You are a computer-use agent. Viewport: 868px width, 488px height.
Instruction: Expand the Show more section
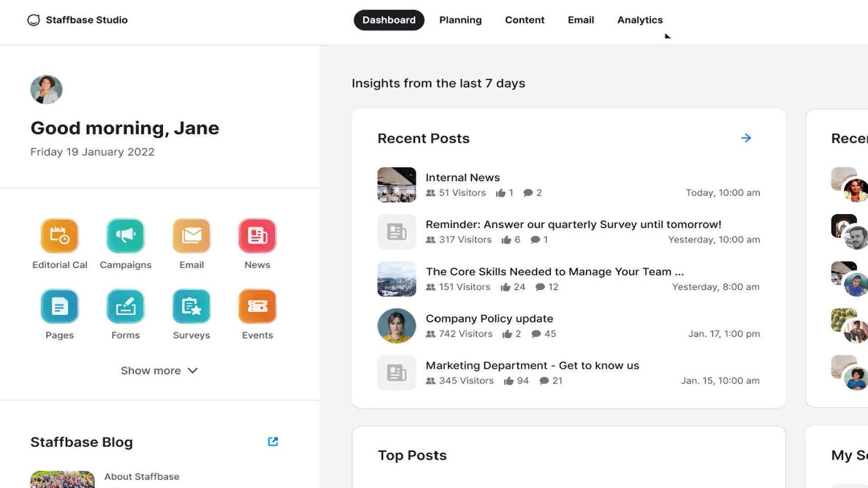tap(159, 370)
